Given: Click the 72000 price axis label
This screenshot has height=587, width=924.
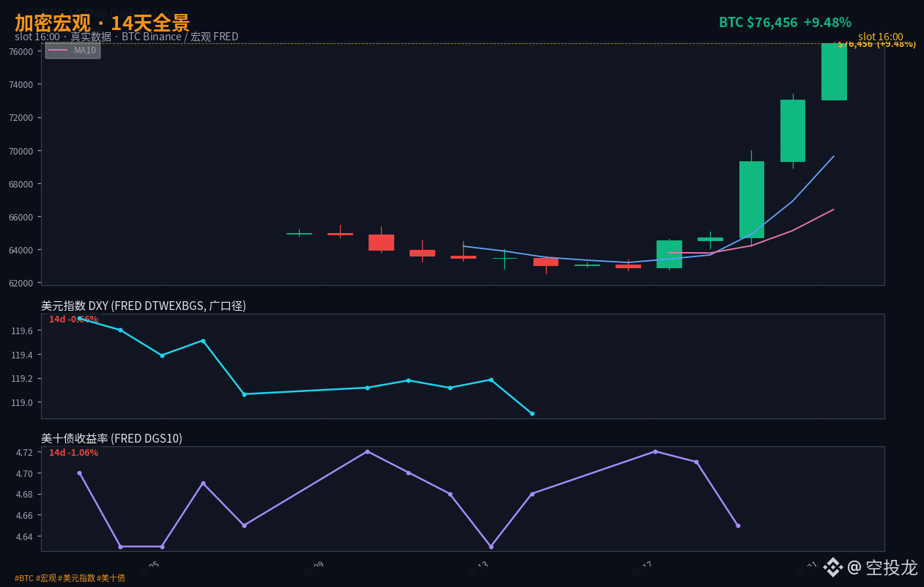Looking at the screenshot, I should [x=21, y=118].
